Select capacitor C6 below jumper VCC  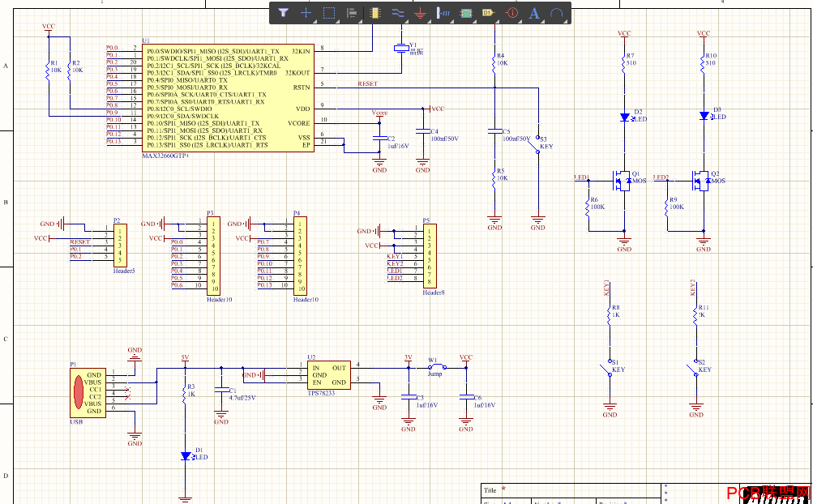click(x=466, y=397)
